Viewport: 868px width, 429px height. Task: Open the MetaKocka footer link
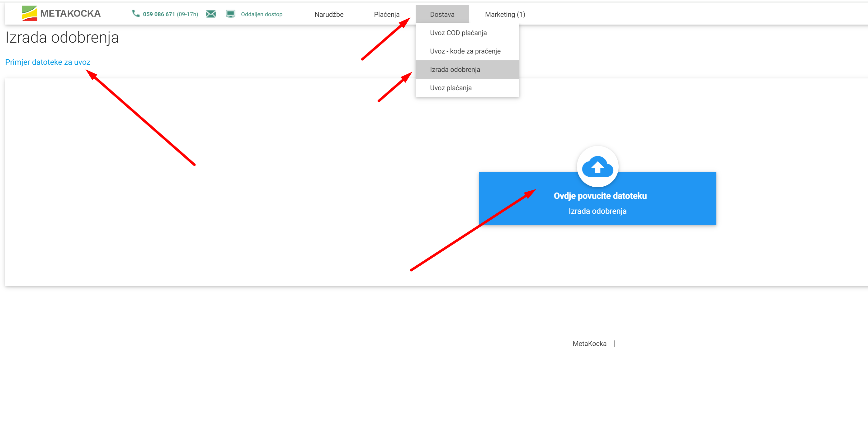tap(589, 343)
